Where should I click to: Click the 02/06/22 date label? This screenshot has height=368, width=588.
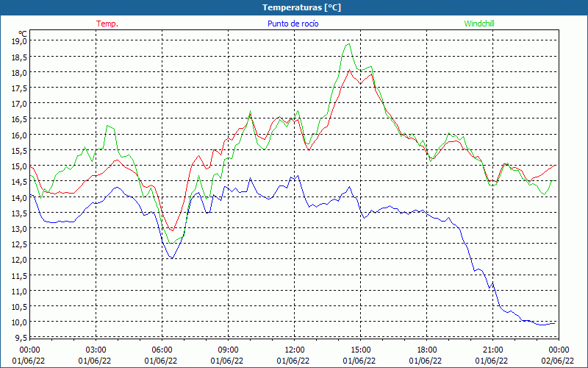557,361
